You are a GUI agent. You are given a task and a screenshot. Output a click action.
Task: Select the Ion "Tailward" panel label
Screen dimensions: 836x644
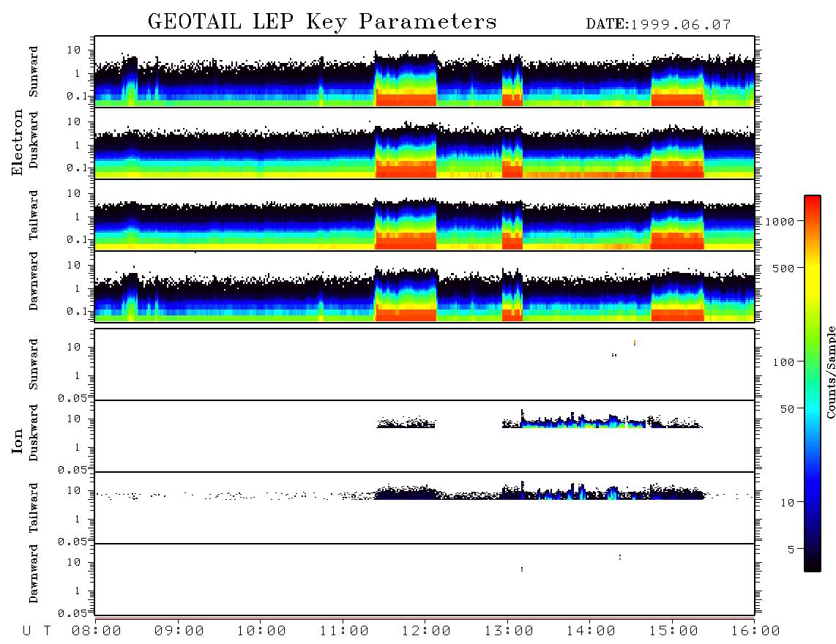[34, 508]
